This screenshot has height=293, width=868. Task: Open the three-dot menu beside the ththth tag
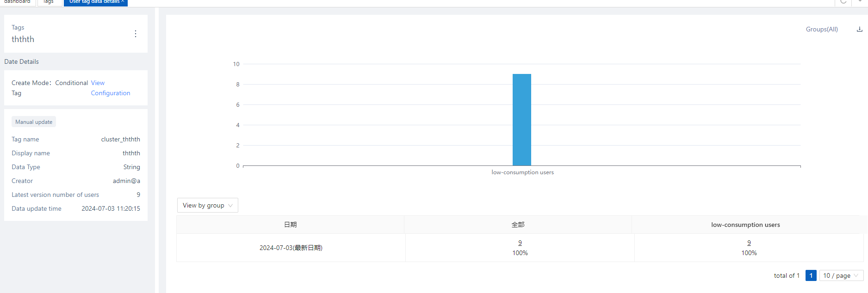click(x=135, y=34)
